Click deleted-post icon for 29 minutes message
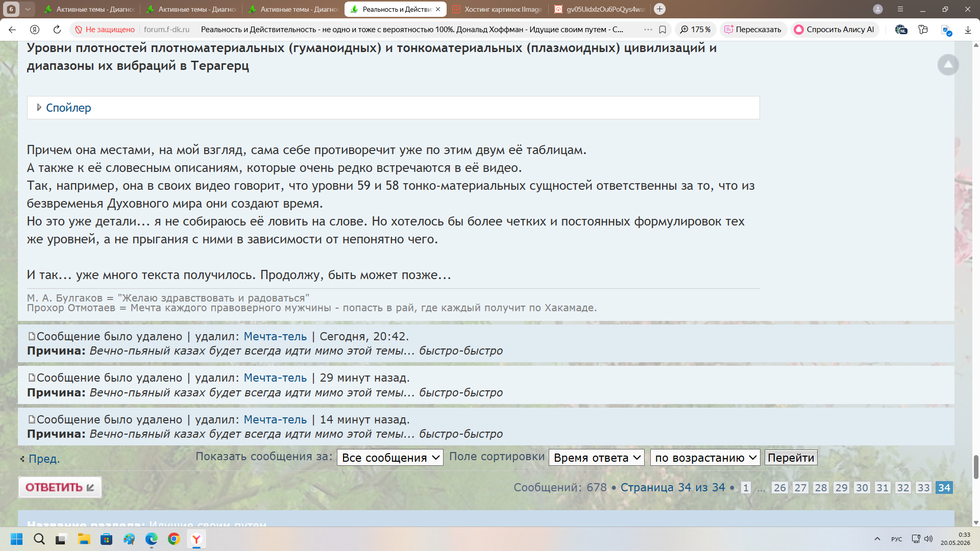Screen dimensions: 980x551 pos(32,378)
